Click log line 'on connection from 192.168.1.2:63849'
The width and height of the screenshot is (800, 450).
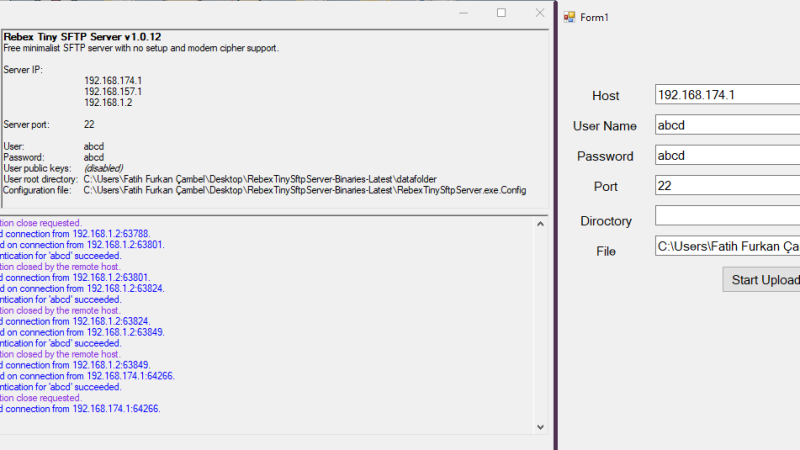[x=82, y=332]
